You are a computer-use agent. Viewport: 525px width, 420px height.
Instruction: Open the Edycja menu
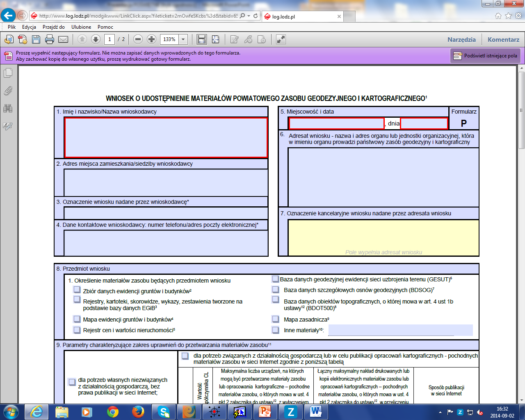pos(29,27)
